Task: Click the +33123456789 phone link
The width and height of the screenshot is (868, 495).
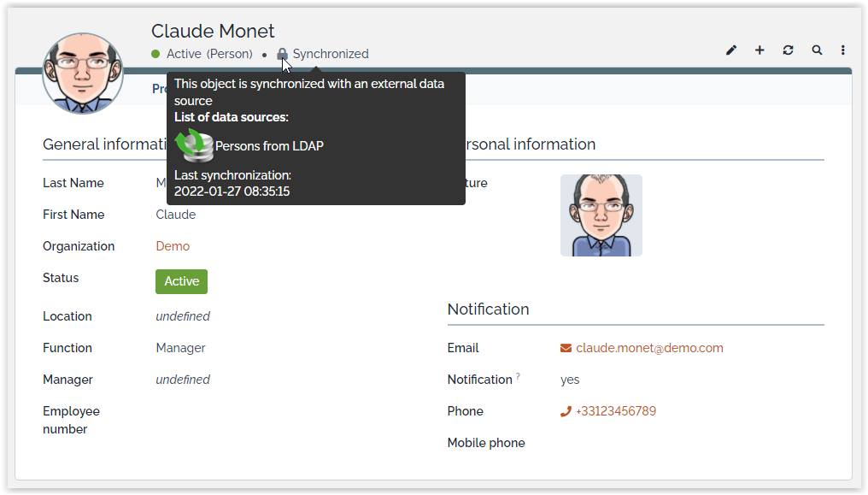Action: (616, 411)
